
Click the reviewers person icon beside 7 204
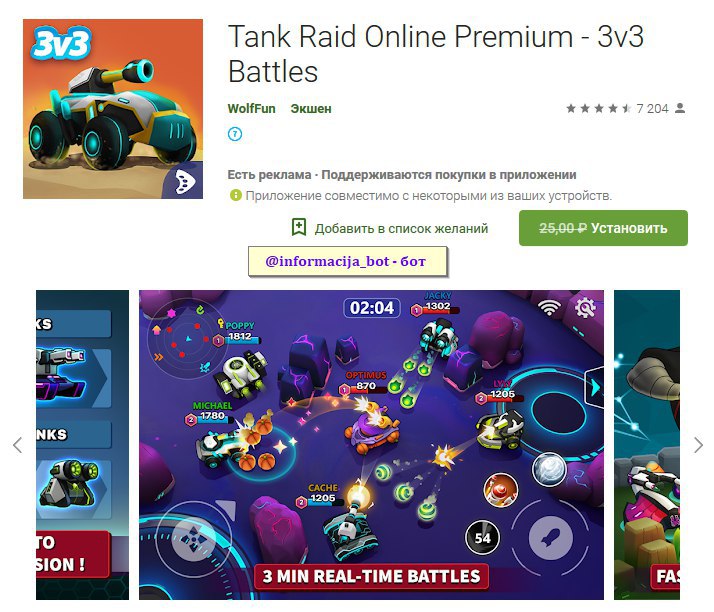(680, 108)
